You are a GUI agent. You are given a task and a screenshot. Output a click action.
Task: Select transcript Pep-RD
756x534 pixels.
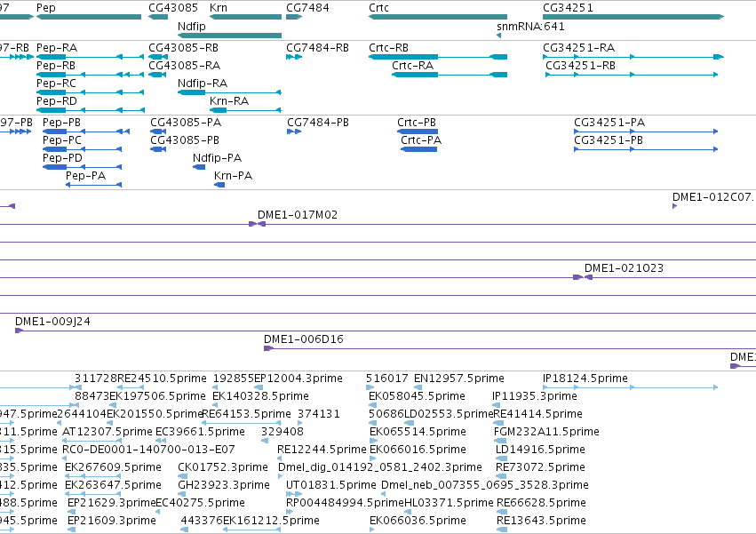point(90,110)
